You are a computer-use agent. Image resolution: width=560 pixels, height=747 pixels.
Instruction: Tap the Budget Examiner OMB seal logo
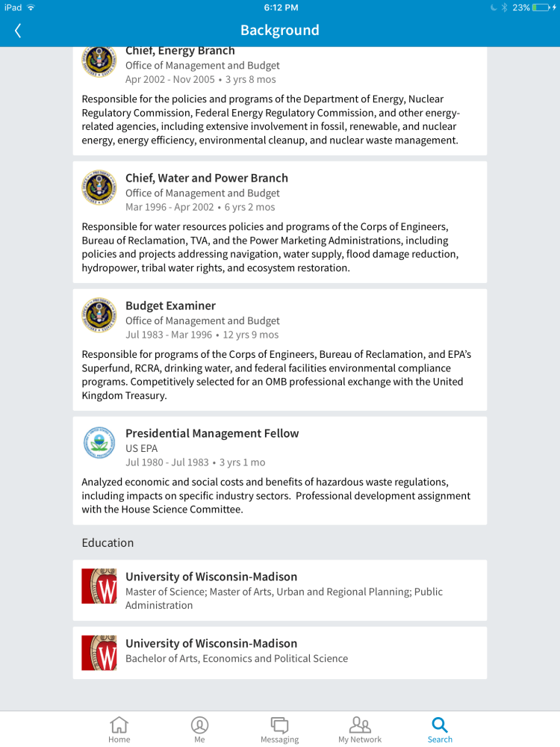click(99, 315)
